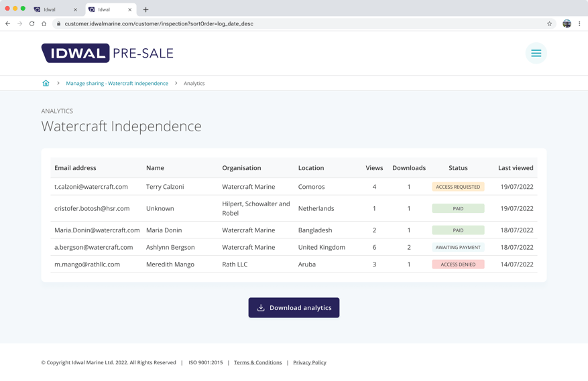
Task: Click the PAID badge for Maria Donin
Action: coord(458,230)
